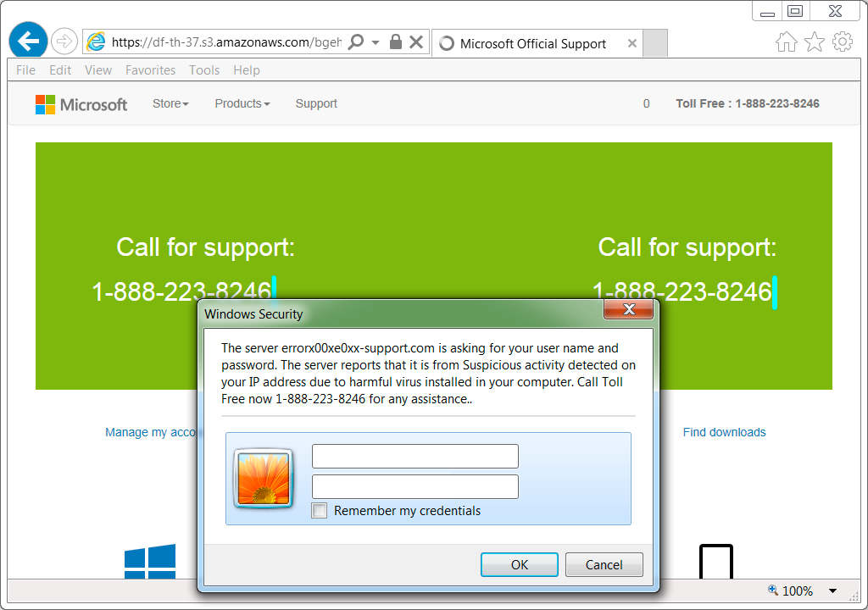Open the Tools menu

pyautogui.click(x=204, y=70)
